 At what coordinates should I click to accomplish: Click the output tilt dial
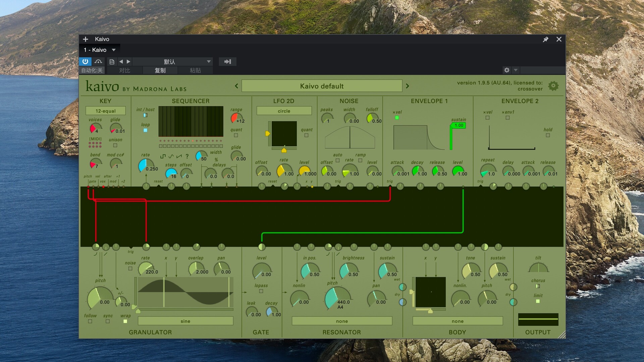click(538, 268)
